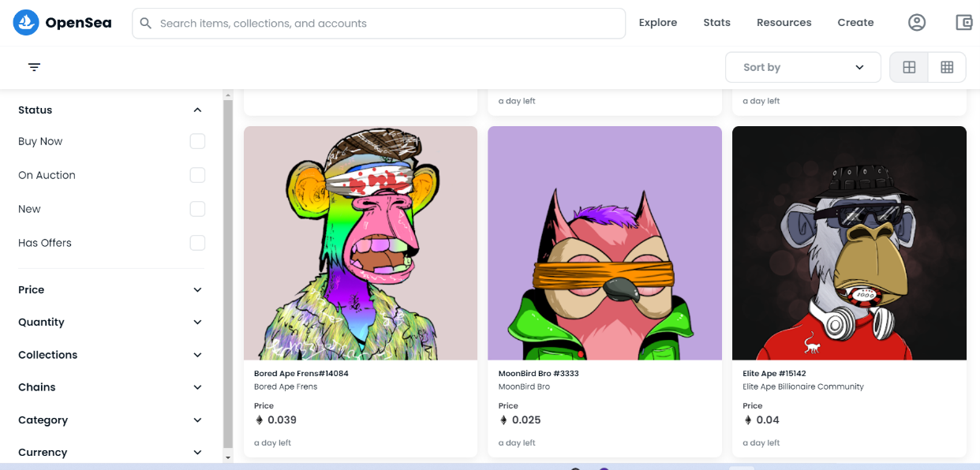
Task: Open the Stats menu
Action: [x=716, y=23]
